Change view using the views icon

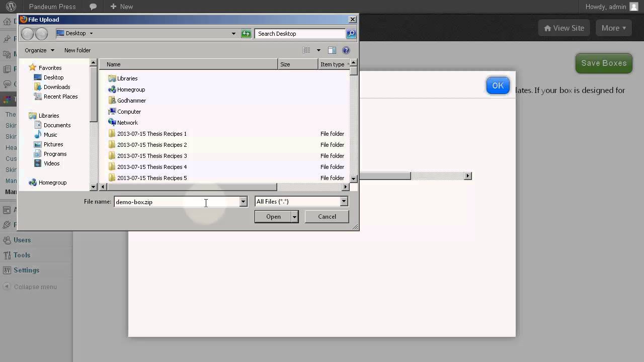click(306, 50)
